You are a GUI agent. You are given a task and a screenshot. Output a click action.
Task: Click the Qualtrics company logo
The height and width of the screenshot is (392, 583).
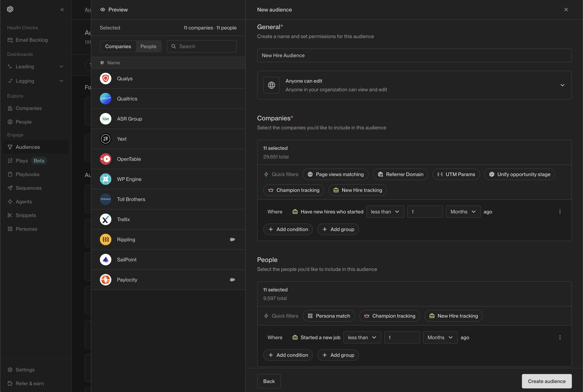[x=106, y=99]
